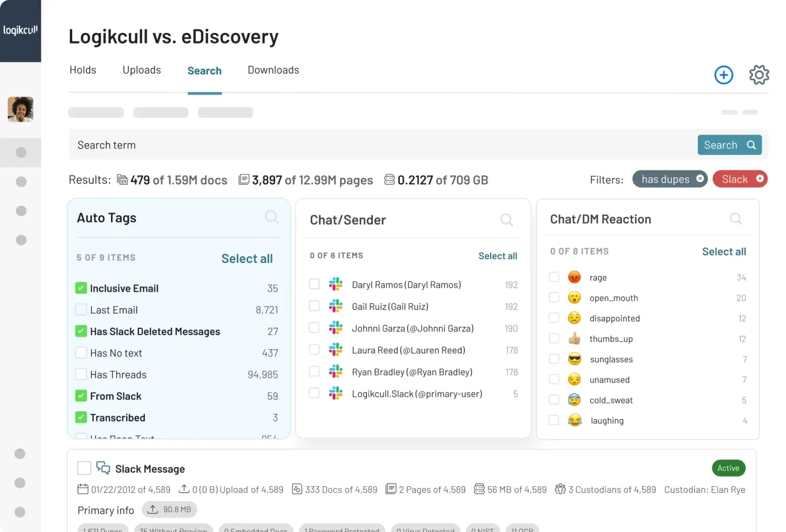Remove the has dupes filter

click(700, 179)
